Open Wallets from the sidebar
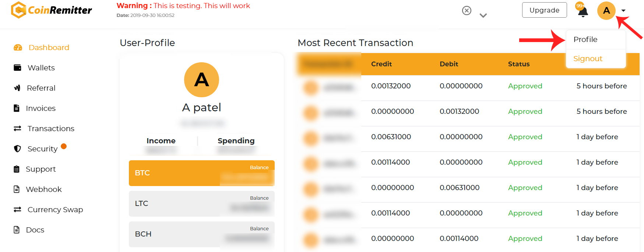 pyautogui.click(x=41, y=68)
